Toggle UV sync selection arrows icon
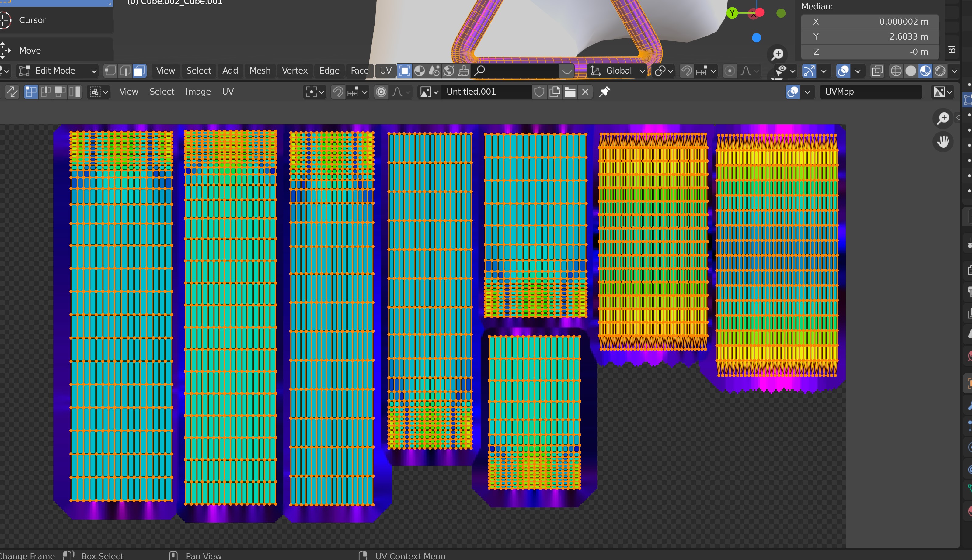This screenshot has height=560, width=972. click(12, 92)
